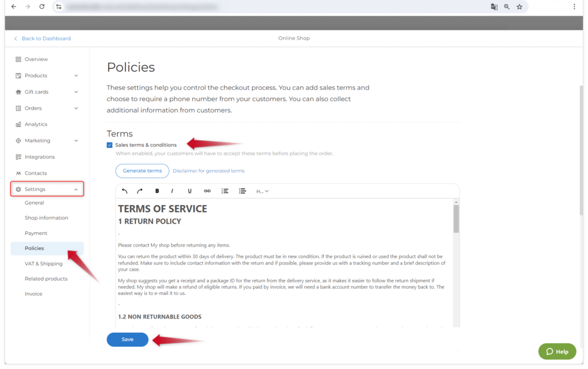588x369 pixels.
Task: Click the terms editor vertical scrollbar
Action: pos(456,218)
